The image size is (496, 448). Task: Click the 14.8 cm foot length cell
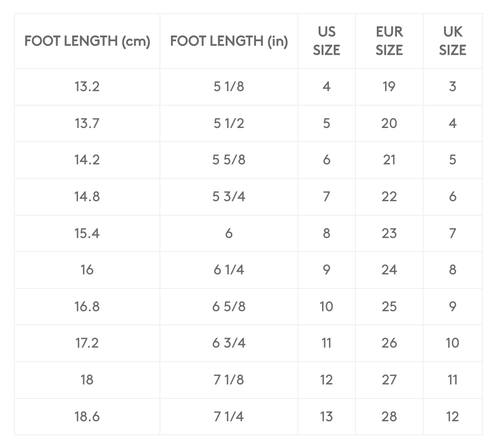[87, 197]
